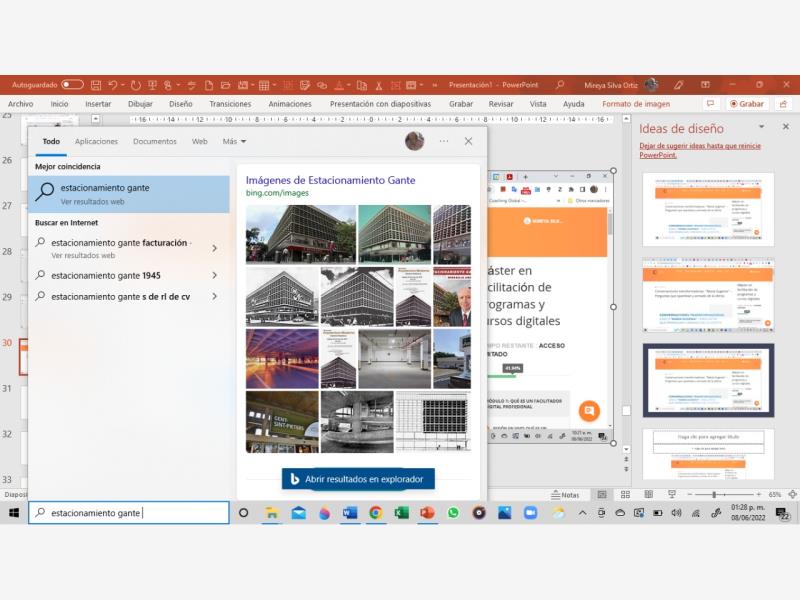Click the ribbon display options icon
This screenshot has width=800, height=600.
pyautogui.click(x=706, y=85)
